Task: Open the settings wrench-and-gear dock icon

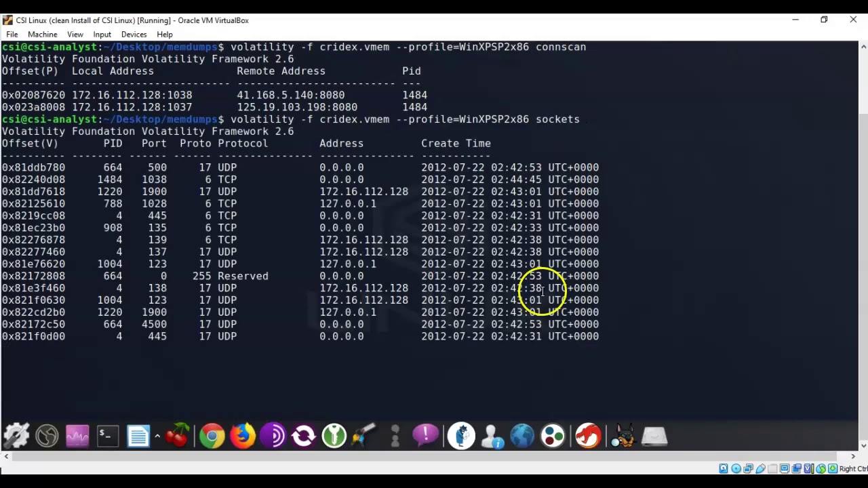Action: point(16,436)
